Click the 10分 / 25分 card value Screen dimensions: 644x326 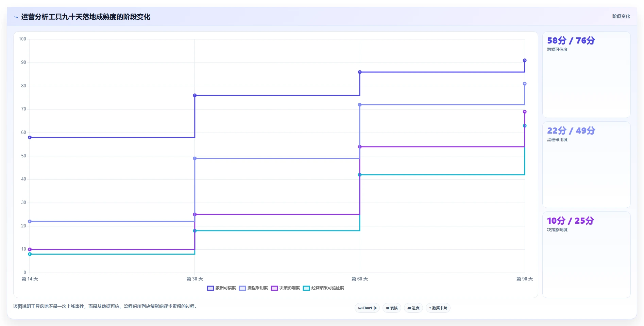(x=570, y=221)
